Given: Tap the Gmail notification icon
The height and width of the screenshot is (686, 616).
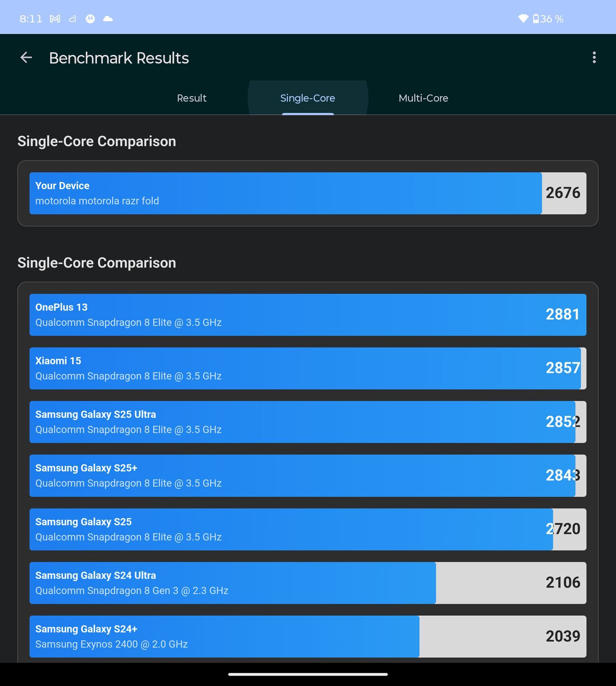Looking at the screenshot, I should click(55, 19).
